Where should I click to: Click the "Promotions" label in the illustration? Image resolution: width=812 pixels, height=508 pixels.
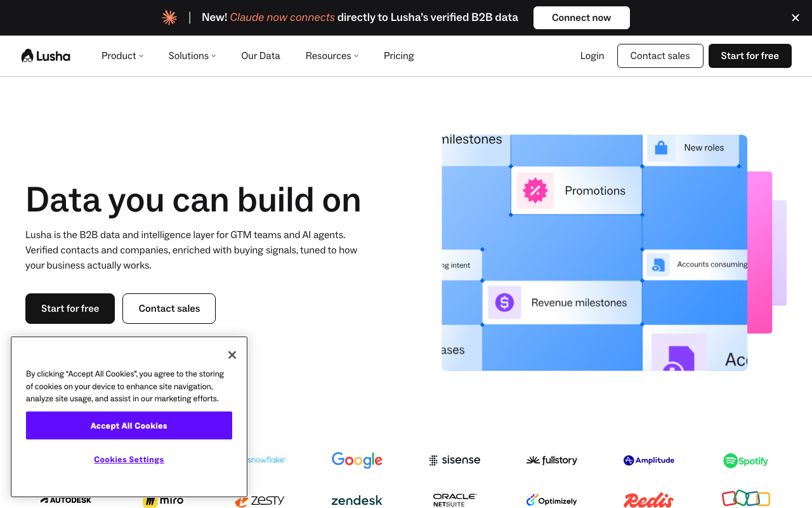(595, 190)
